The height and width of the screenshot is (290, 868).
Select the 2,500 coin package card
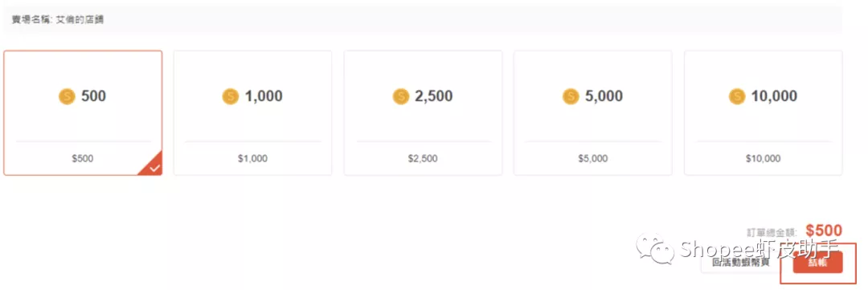pos(423,113)
